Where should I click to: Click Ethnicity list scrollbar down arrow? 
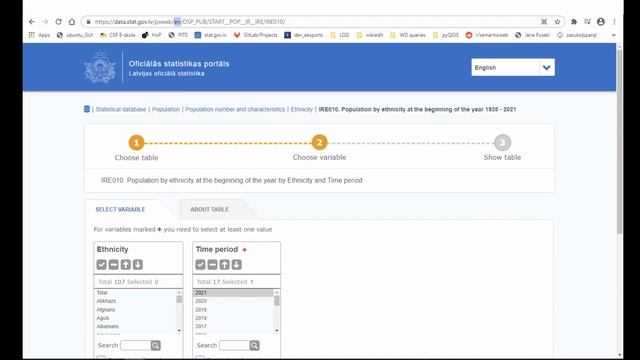click(x=179, y=331)
